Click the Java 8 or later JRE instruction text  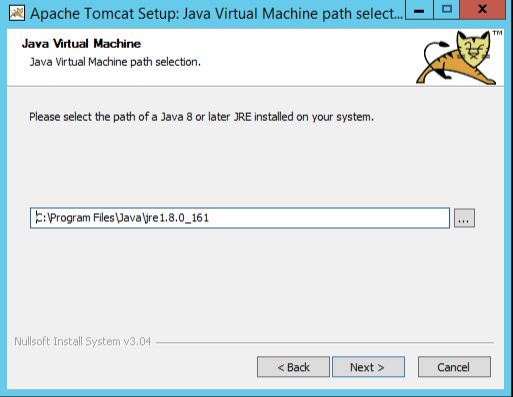click(201, 117)
